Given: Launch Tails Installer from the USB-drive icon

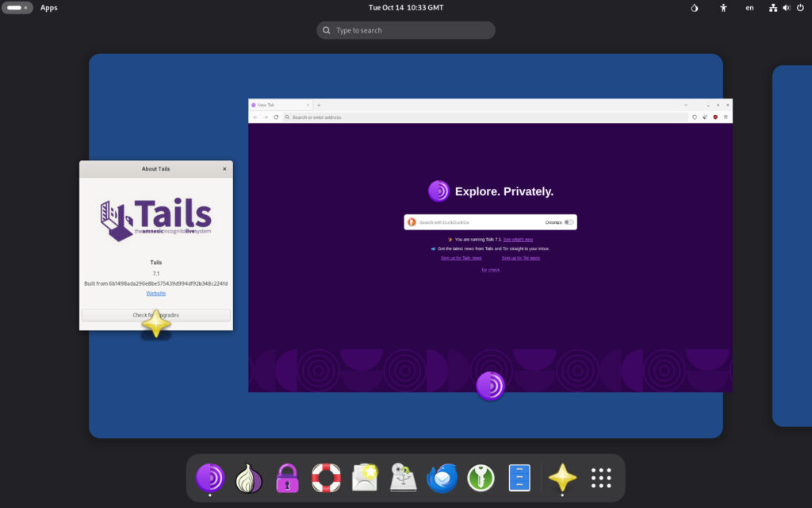Looking at the screenshot, I should pos(403,477).
